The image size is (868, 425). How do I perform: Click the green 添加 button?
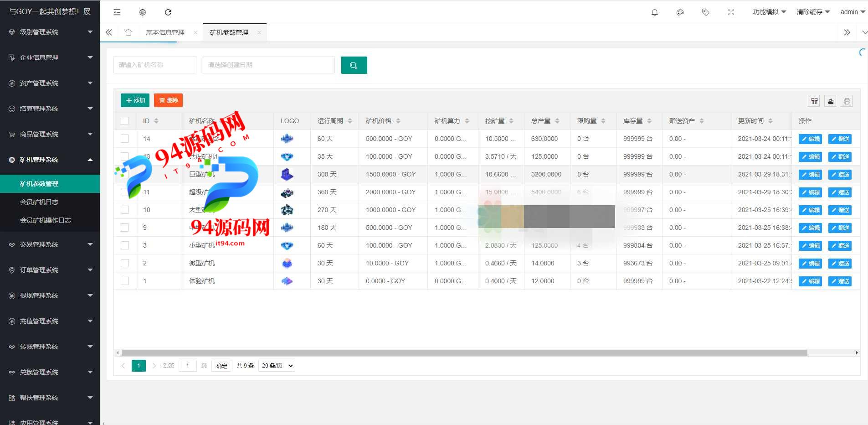135,100
